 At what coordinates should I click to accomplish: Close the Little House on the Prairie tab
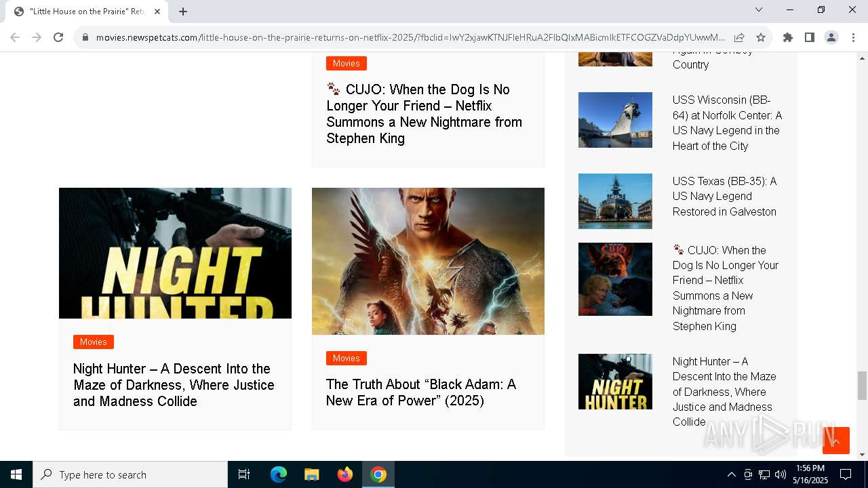[157, 12]
